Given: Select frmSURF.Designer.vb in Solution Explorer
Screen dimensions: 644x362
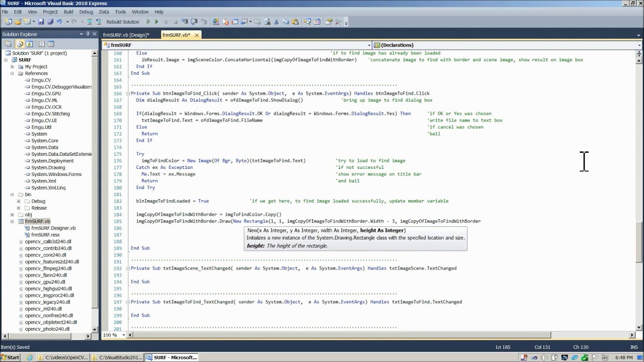Looking at the screenshot, I should tap(53, 228).
